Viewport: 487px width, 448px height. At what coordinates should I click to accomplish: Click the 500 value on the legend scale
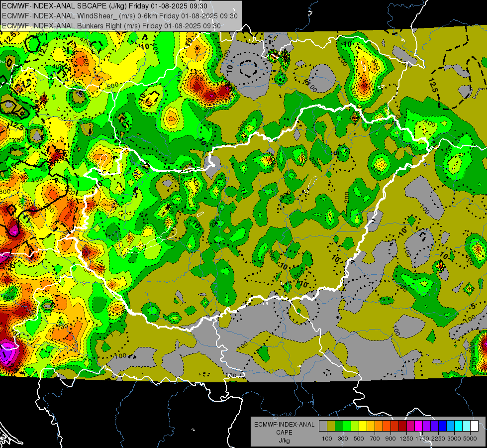(x=359, y=439)
